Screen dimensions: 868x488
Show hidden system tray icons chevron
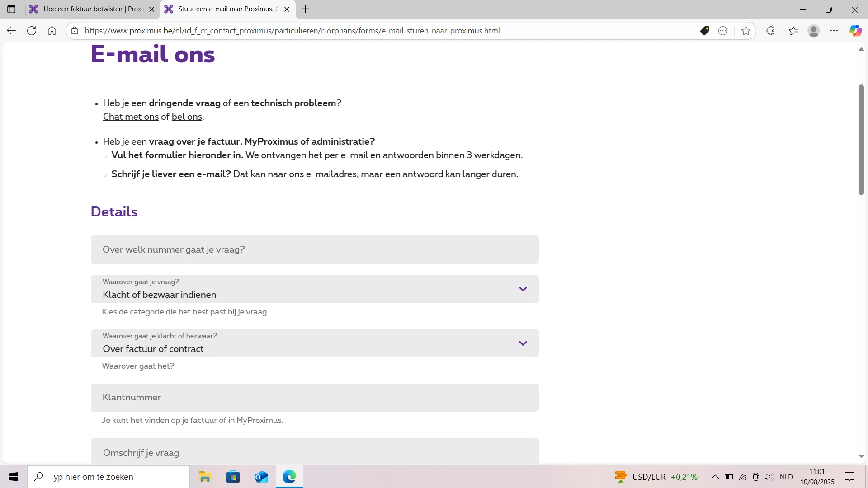[x=715, y=477]
